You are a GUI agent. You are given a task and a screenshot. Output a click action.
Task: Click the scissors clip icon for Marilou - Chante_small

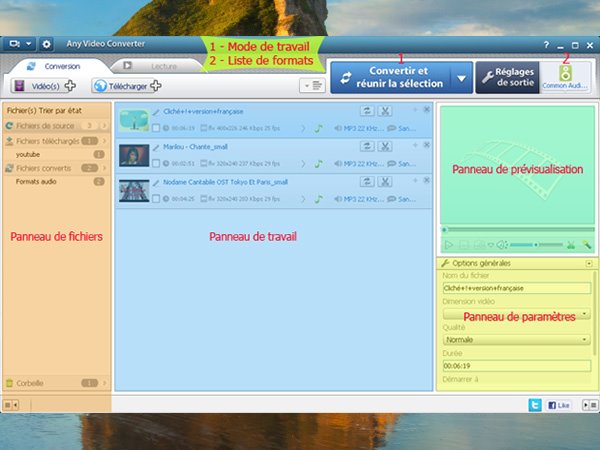click(x=385, y=146)
